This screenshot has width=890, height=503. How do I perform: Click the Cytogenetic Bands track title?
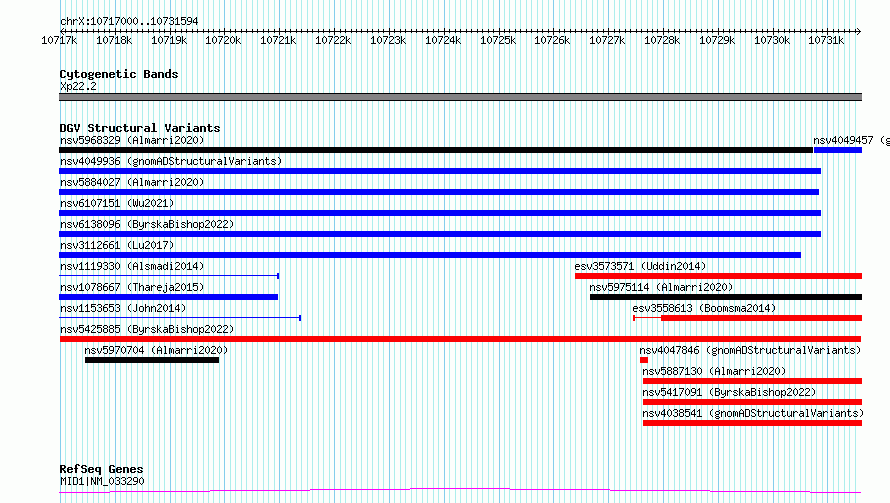point(119,74)
